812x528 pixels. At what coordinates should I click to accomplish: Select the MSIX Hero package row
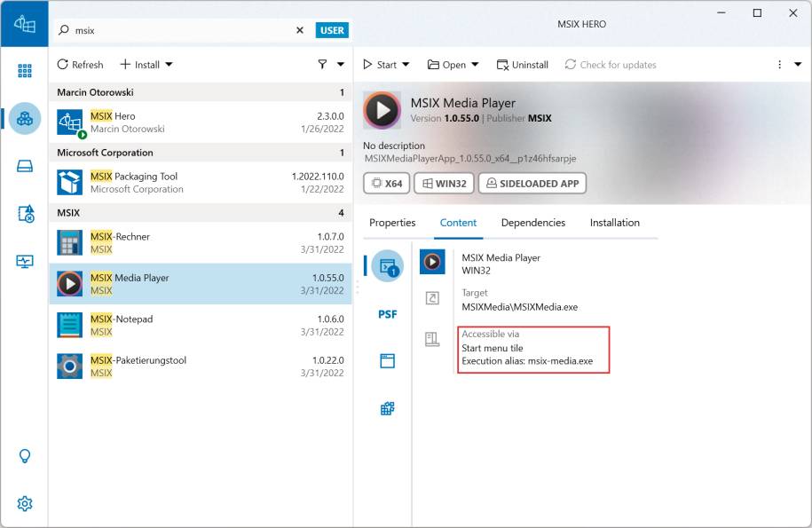(x=201, y=122)
